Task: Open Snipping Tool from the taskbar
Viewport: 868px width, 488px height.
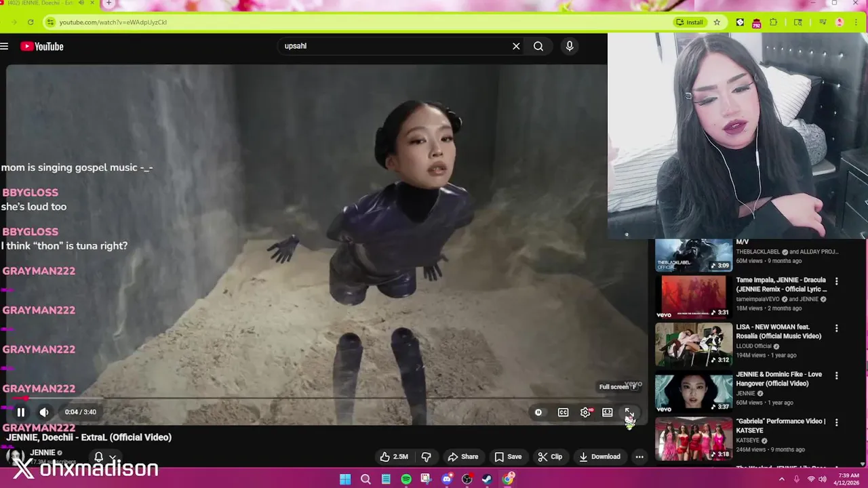Action: point(427,479)
